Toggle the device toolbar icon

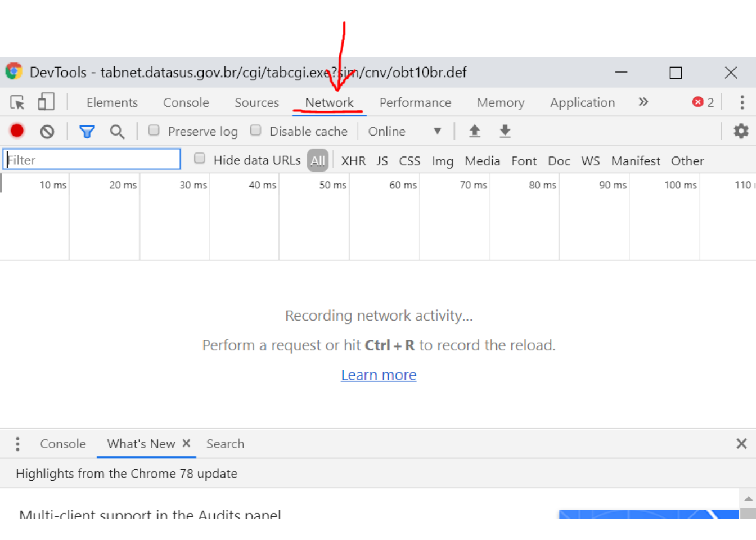click(x=46, y=102)
